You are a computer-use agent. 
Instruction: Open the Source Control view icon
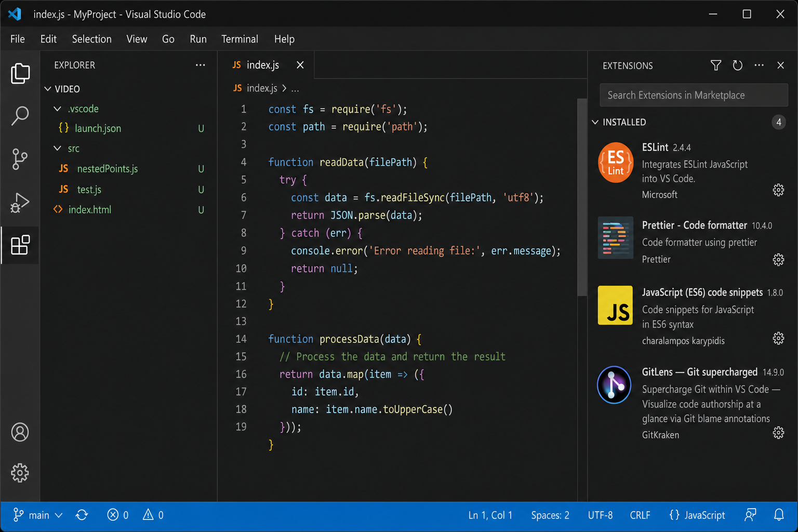click(x=20, y=159)
